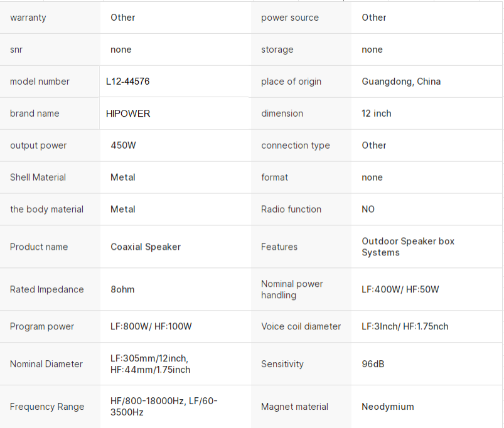Click the brand name field HIPOWER

[174, 114]
